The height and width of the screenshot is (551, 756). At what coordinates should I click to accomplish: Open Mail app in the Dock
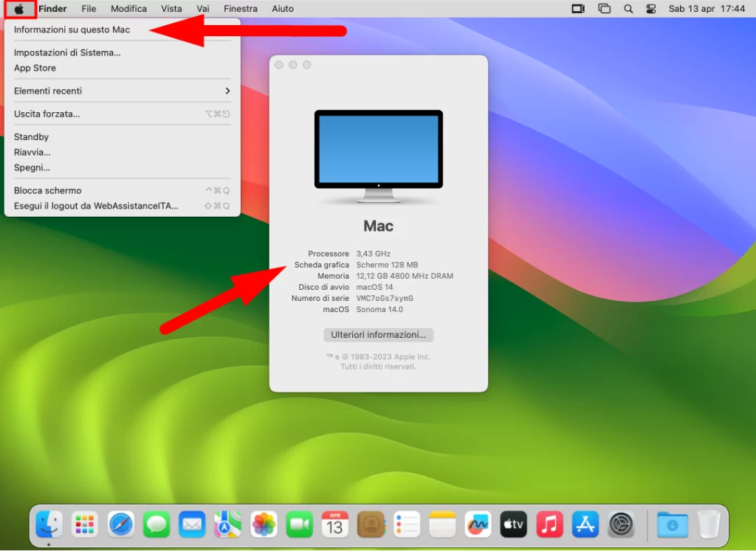pos(192,524)
